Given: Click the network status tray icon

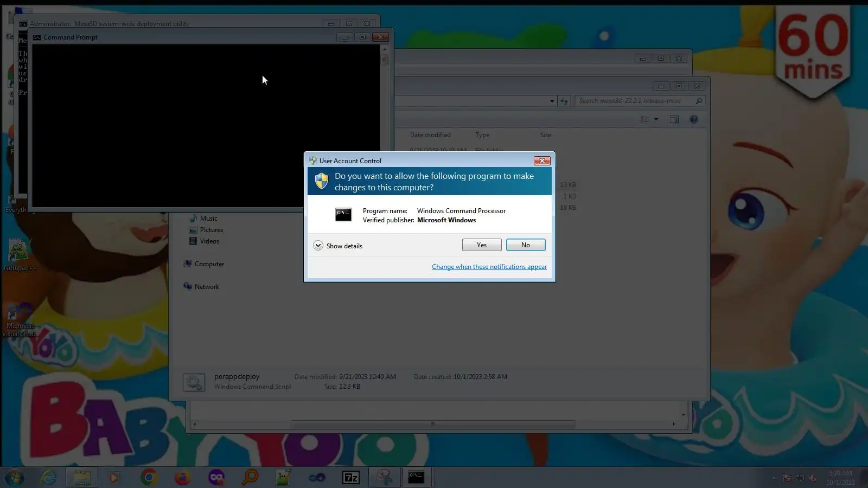Looking at the screenshot, I should click(x=800, y=478).
